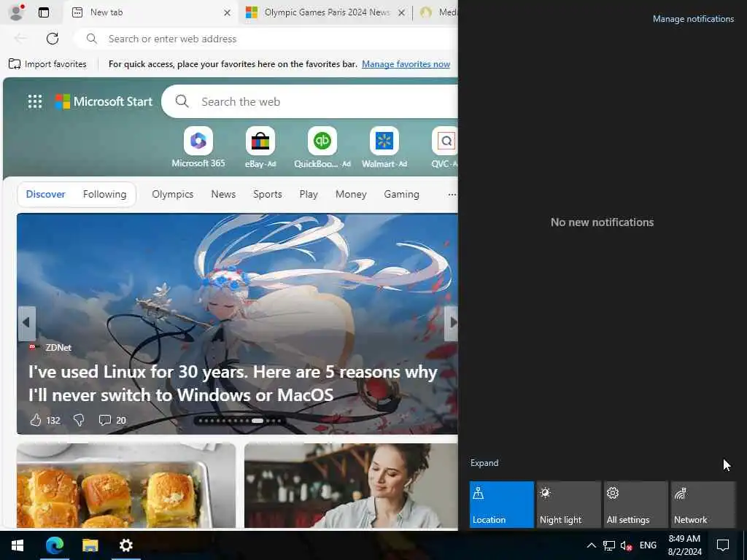The height and width of the screenshot is (560, 747).
Task: Open the Linux for 30 years headline
Action: click(233, 384)
